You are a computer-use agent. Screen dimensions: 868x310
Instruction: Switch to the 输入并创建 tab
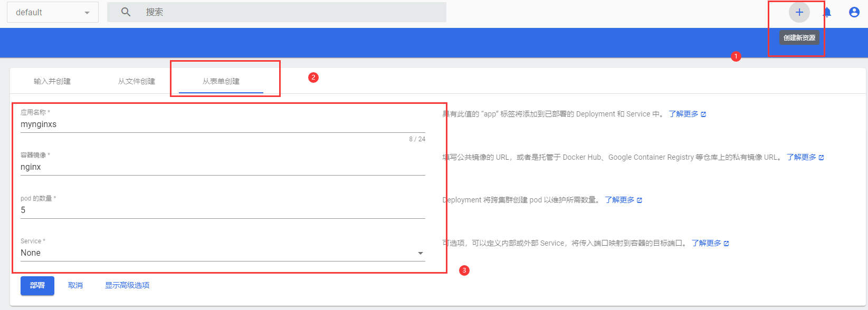52,81
